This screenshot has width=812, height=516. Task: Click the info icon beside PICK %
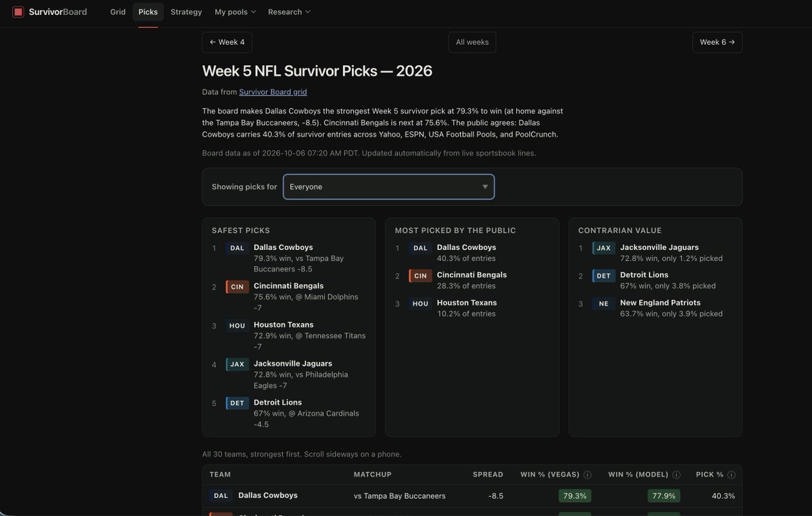(731, 475)
